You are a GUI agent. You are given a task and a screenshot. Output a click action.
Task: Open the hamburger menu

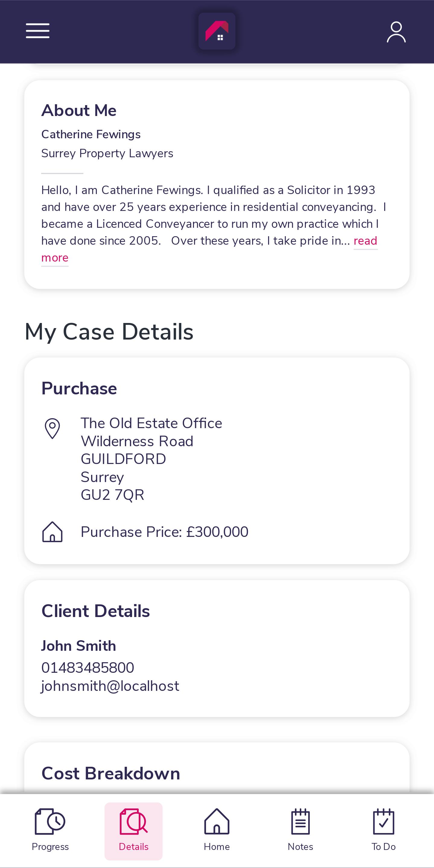(37, 31)
